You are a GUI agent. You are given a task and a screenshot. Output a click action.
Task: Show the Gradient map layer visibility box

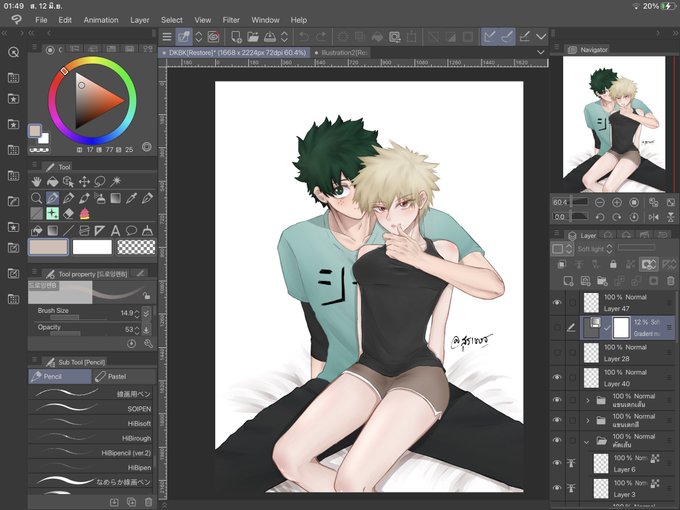(x=557, y=327)
